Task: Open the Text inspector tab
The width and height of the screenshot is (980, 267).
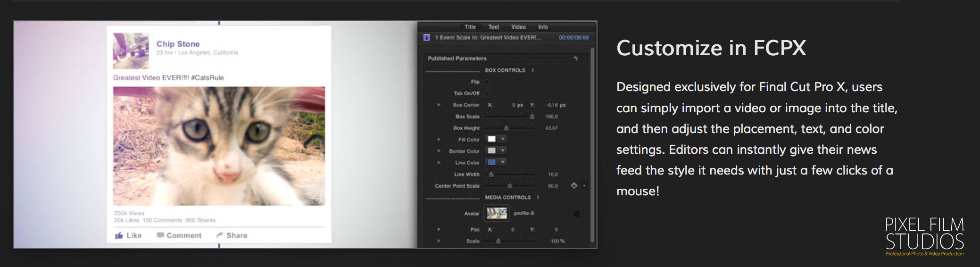Action: pyautogui.click(x=493, y=27)
